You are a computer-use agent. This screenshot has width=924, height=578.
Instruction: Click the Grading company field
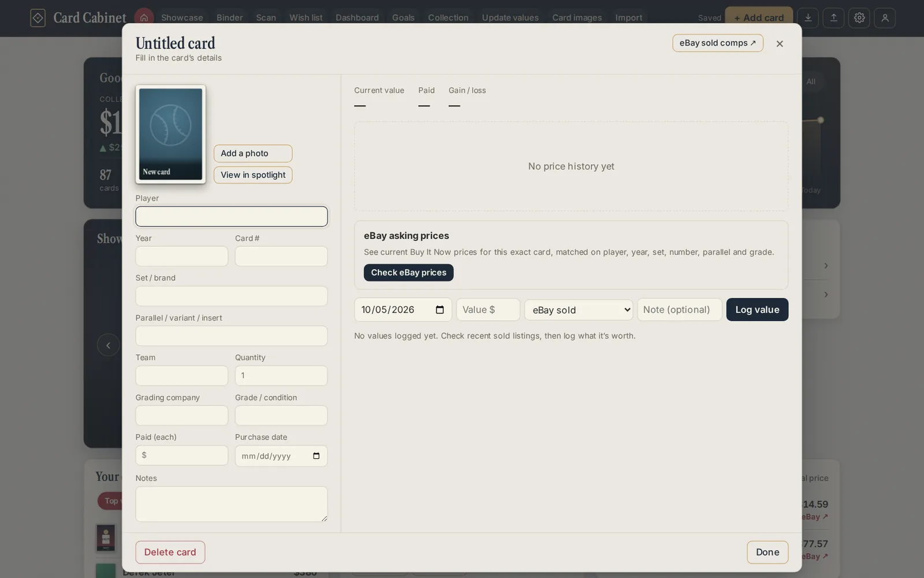coord(182,416)
